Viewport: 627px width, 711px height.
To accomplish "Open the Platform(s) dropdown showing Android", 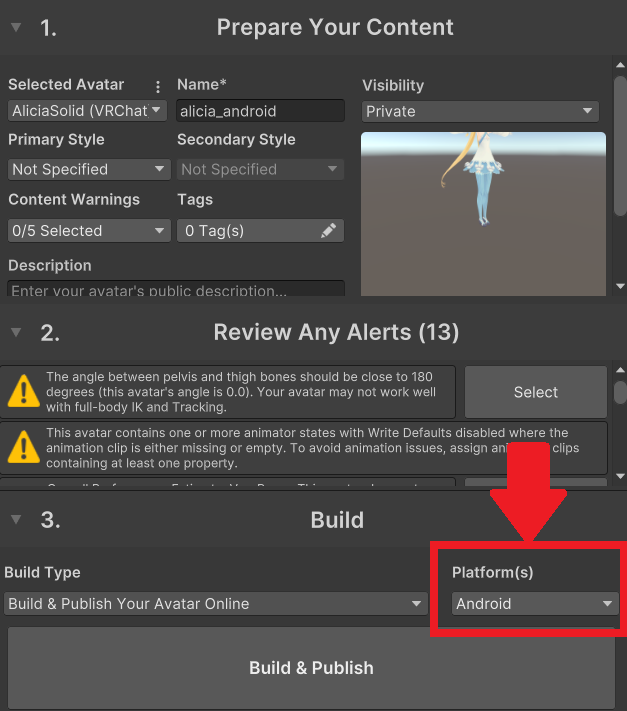I will (534, 604).
